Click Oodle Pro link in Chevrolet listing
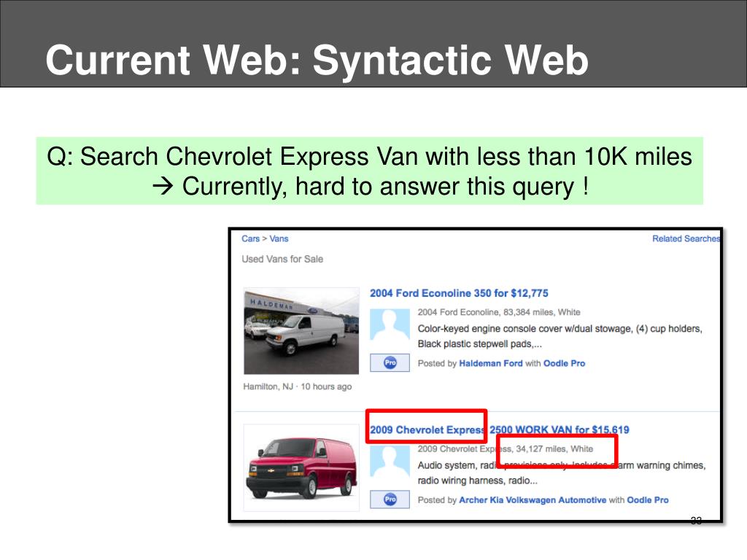Image resolution: width=747 pixels, height=560 pixels. tap(648, 500)
